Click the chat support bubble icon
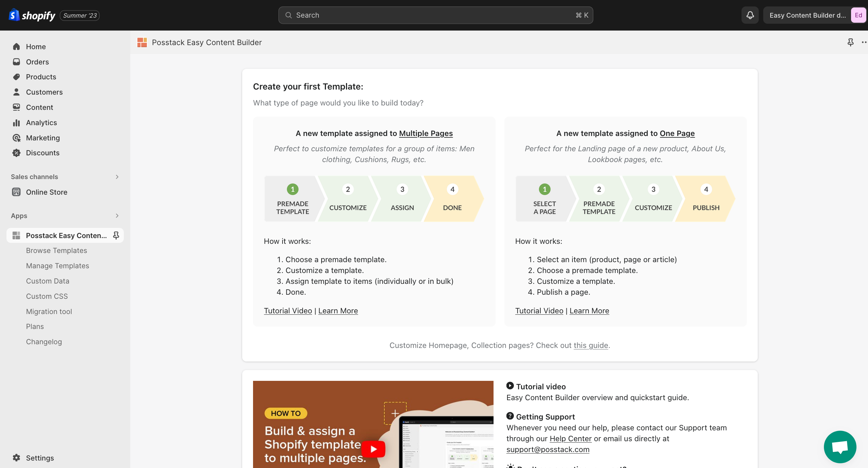Viewport: 868px width, 468px height. (840, 447)
